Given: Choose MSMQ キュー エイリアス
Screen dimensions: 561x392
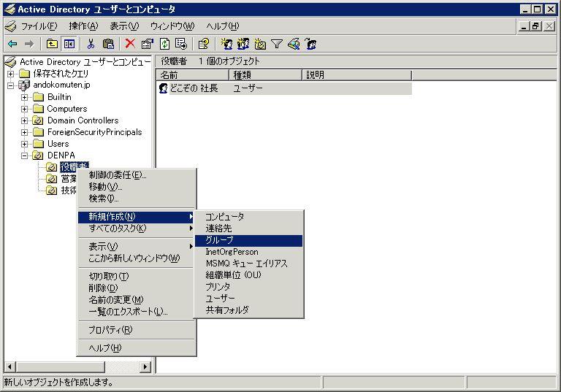Looking at the screenshot, I should click(248, 264).
